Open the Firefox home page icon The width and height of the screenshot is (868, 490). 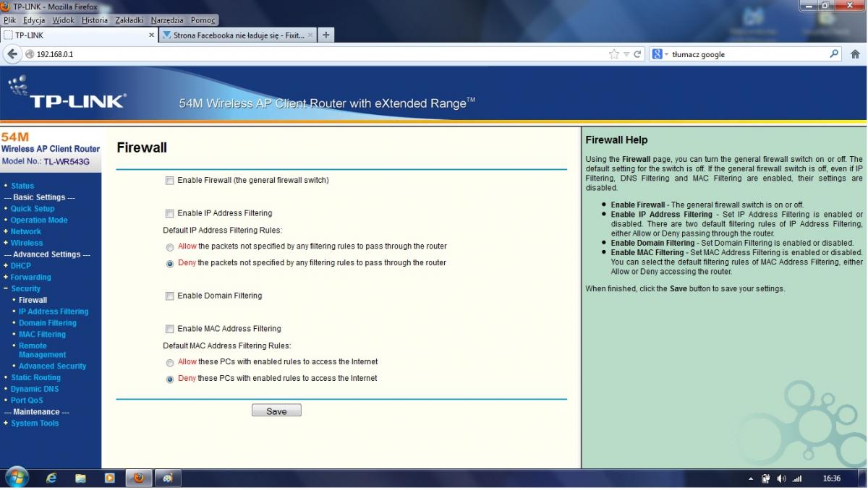pyautogui.click(x=855, y=54)
